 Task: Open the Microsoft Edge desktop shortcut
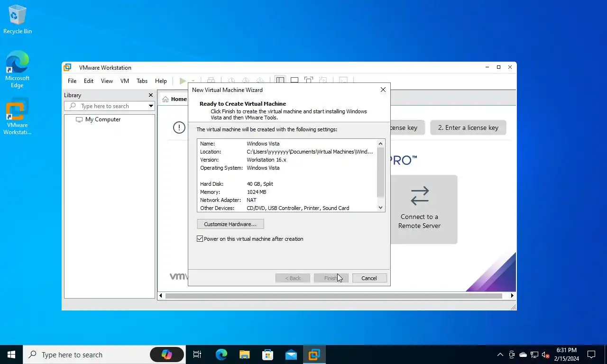17,69
